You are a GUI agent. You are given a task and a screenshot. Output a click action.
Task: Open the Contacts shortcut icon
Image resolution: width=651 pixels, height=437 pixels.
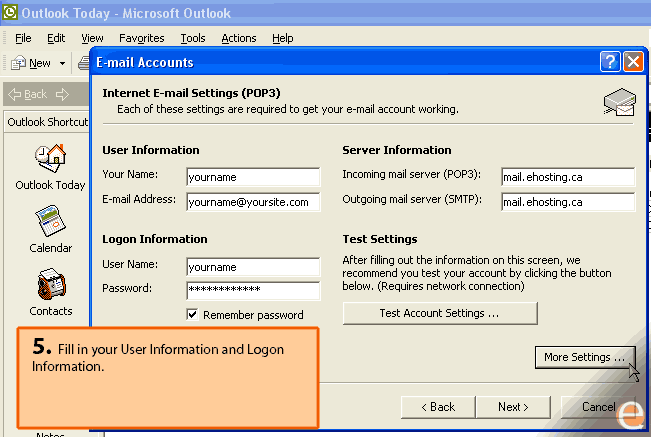coord(50,286)
